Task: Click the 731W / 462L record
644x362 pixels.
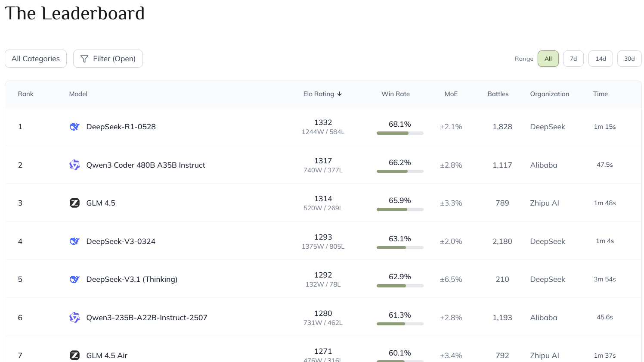Action: click(323, 323)
